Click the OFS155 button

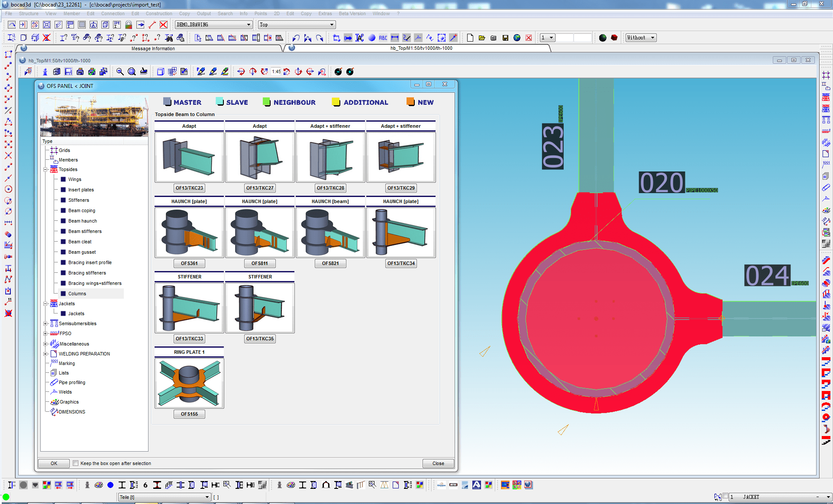pyautogui.click(x=189, y=414)
